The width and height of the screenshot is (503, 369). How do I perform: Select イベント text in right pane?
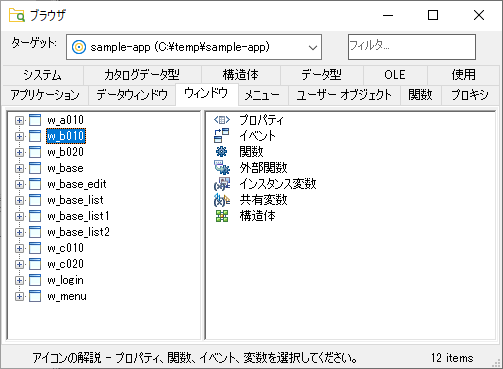pos(257,136)
